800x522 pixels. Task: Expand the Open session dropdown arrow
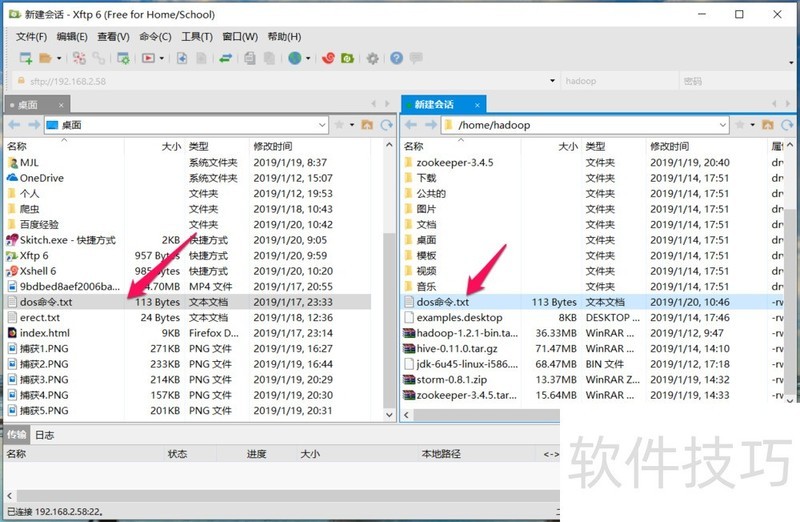pos(59,59)
